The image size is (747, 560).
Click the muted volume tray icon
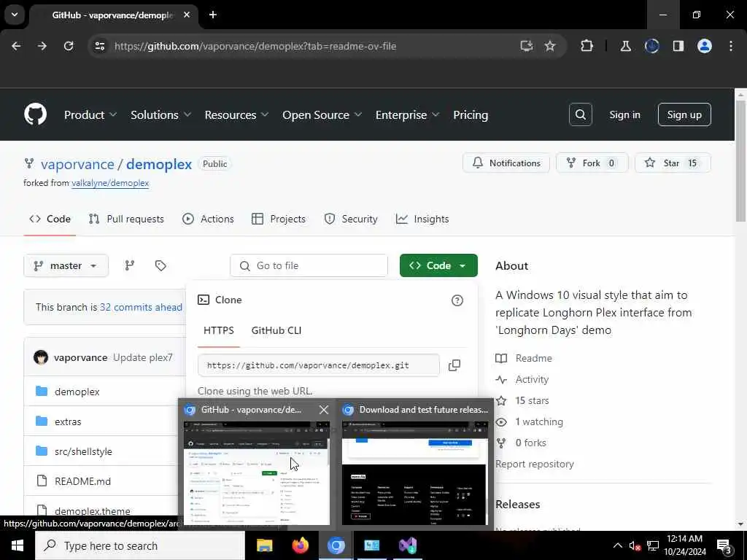point(634,545)
